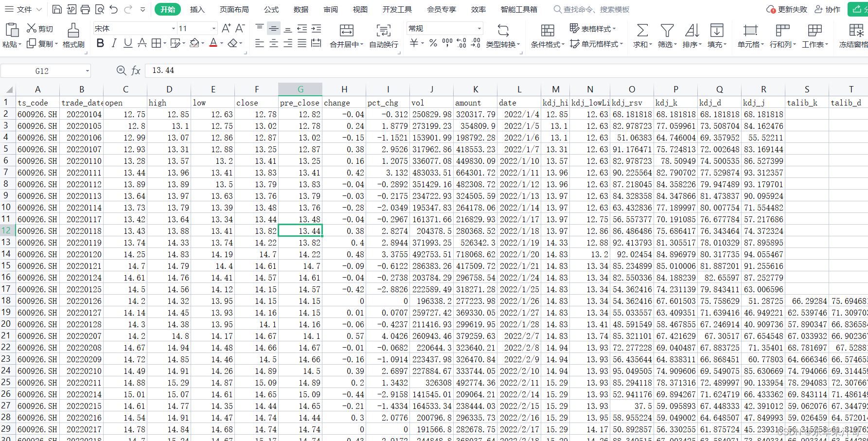Click the search commands field
868x441 pixels.
tap(591, 9)
